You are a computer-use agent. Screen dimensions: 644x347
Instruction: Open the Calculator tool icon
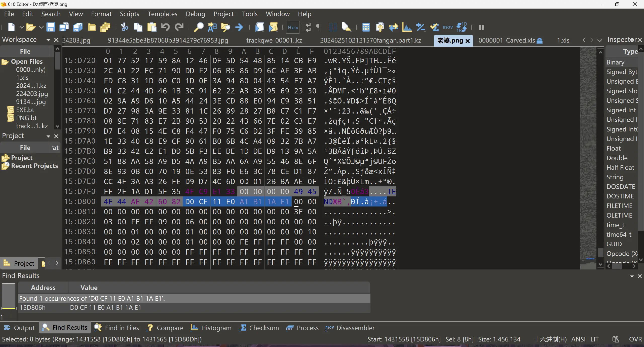[x=366, y=27]
